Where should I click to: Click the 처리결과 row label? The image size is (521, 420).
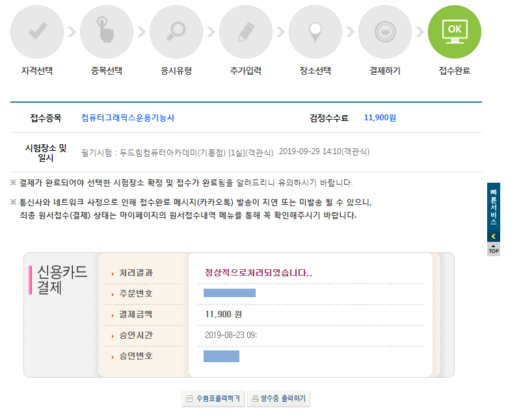(x=136, y=273)
